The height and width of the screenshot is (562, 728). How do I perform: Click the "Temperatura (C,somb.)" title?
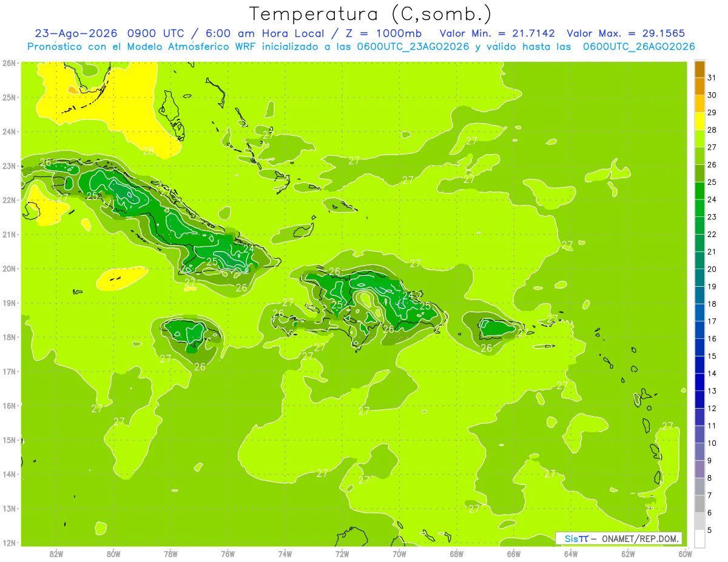click(x=370, y=14)
